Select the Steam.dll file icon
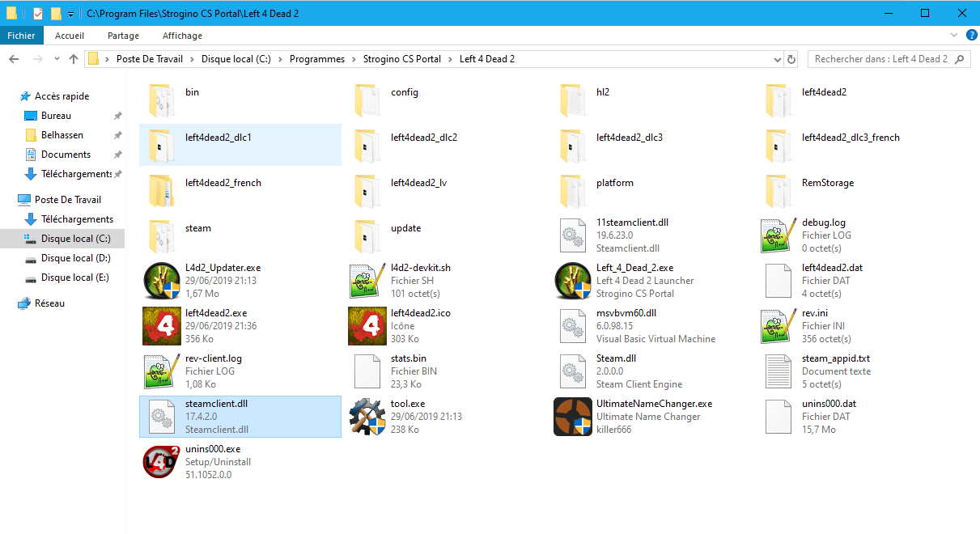The height and width of the screenshot is (534, 980). [x=573, y=371]
